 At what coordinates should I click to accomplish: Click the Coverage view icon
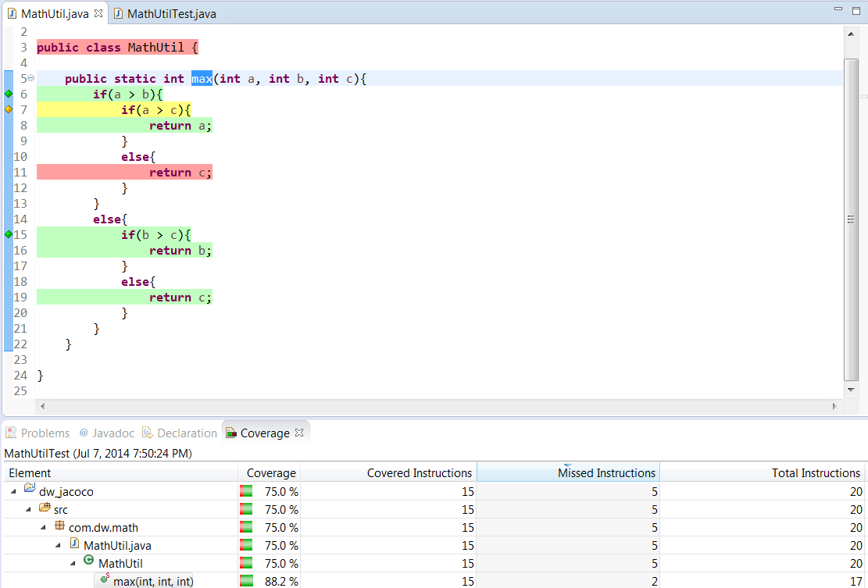[x=230, y=433]
